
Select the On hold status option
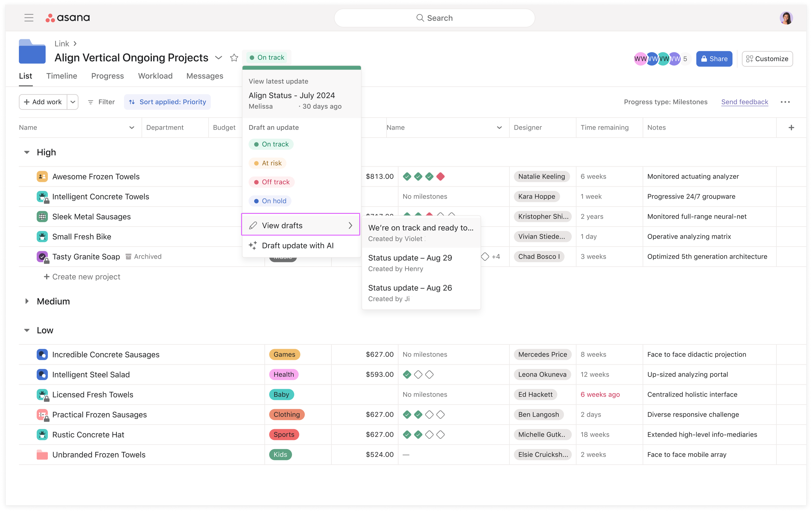pyautogui.click(x=270, y=201)
